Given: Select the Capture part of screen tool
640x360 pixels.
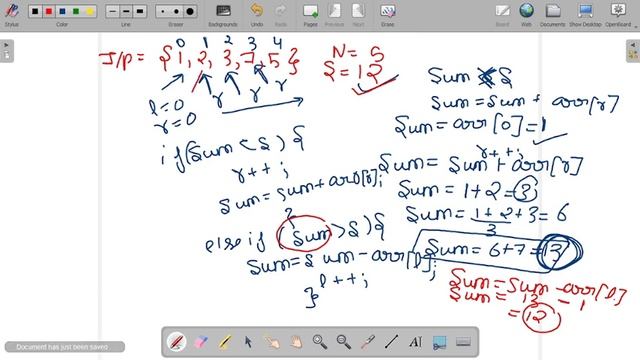Looking at the screenshot, I should pyautogui.click(x=439, y=342).
